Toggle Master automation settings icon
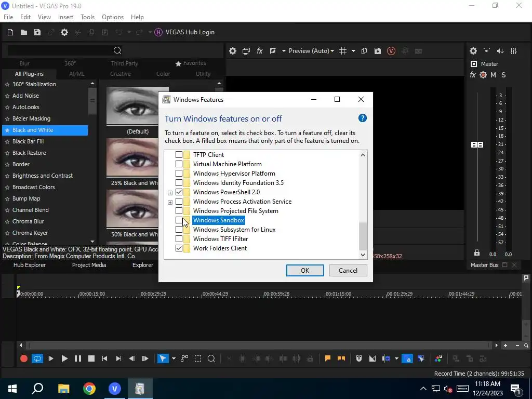Viewport: 532px width, 399px height. (483, 75)
